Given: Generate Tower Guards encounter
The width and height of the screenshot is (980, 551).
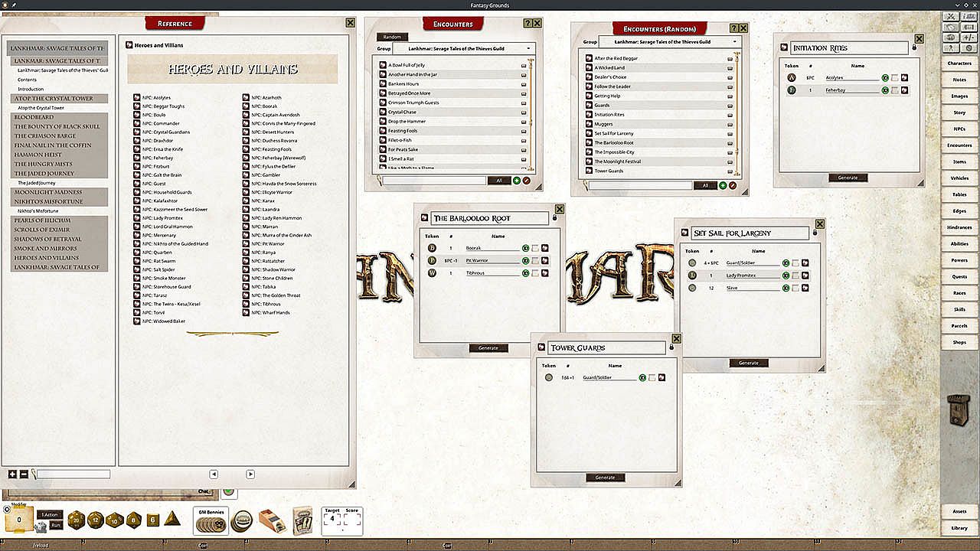Looking at the screenshot, I should click(x=605, y=478).
